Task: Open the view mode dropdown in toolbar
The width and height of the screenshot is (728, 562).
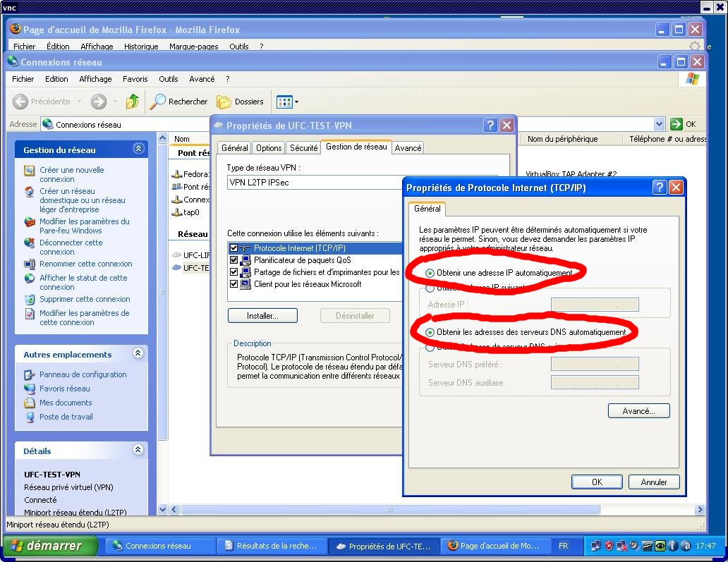Action: pyautogui.click(x=288, y=102)
